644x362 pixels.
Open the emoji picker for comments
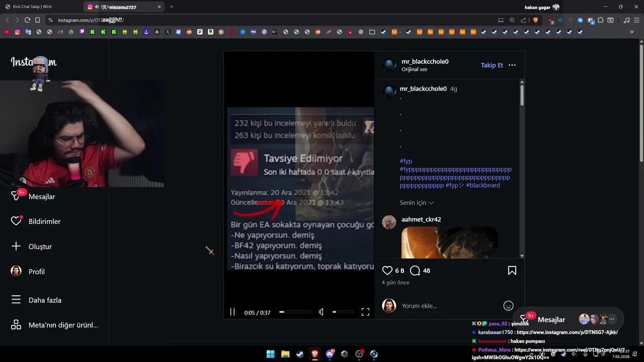(x=508, y=306)
